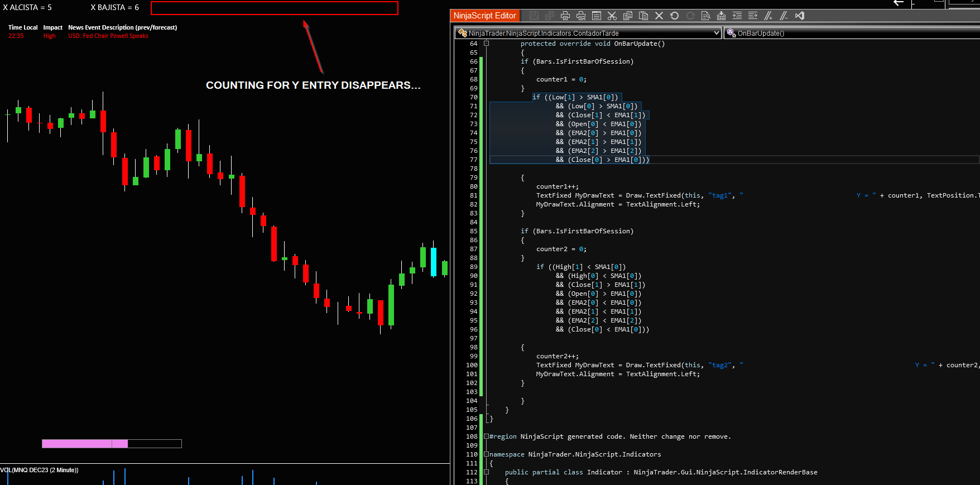Collapse the partial class Indicator block
This screenshot has width=980, height=485.
pos(486,472)
